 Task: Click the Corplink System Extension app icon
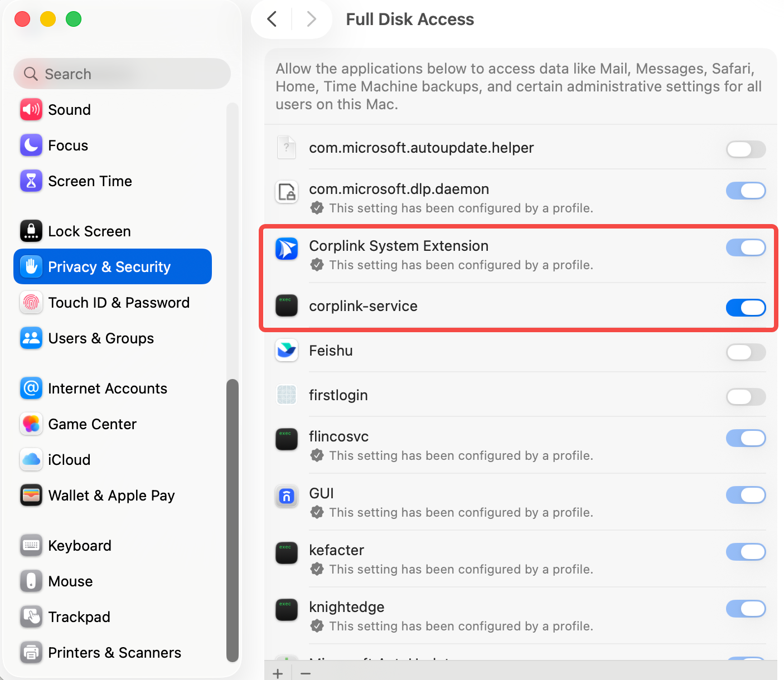287,249
